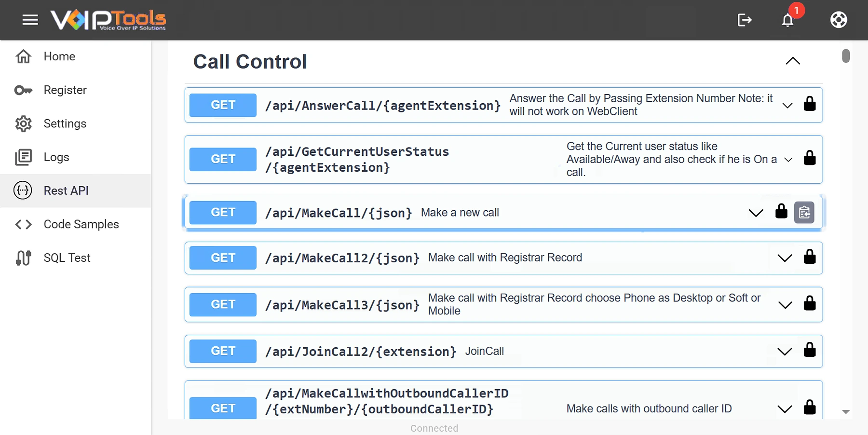Expand the AnswerCall endpoint chevron
Image resolution: width=868 pixels, height=435 pixels.
pos(787,106)
